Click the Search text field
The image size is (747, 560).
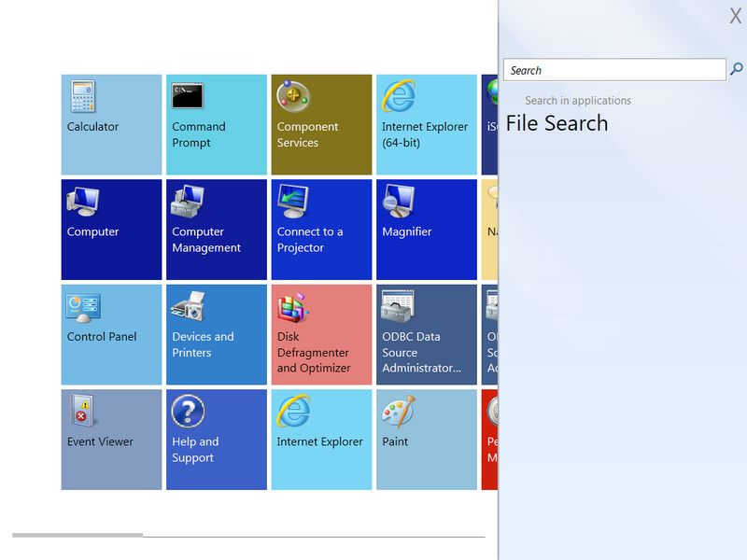coord(614,70)
